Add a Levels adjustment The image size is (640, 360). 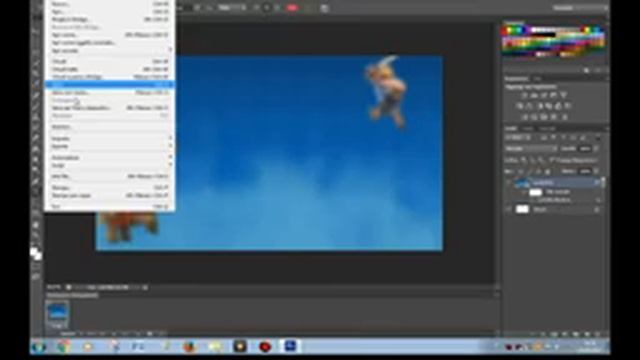click(x=534, y=95)
